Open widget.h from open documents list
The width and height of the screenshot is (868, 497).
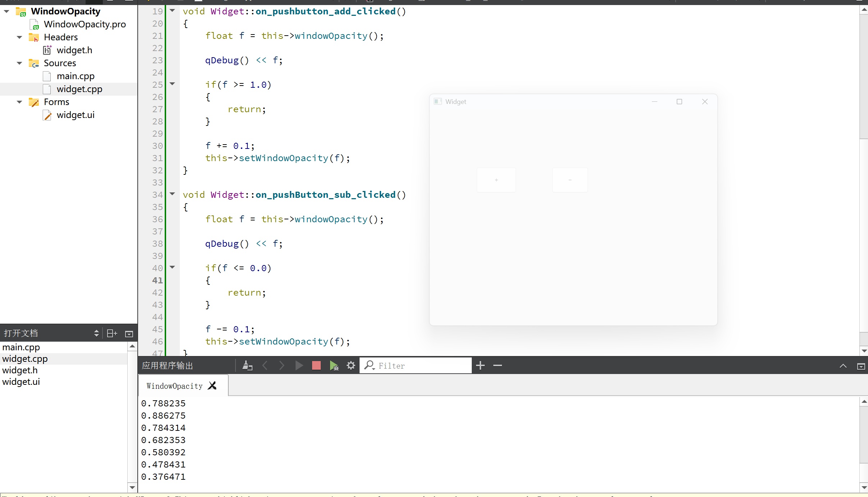[x=20, y=370]
